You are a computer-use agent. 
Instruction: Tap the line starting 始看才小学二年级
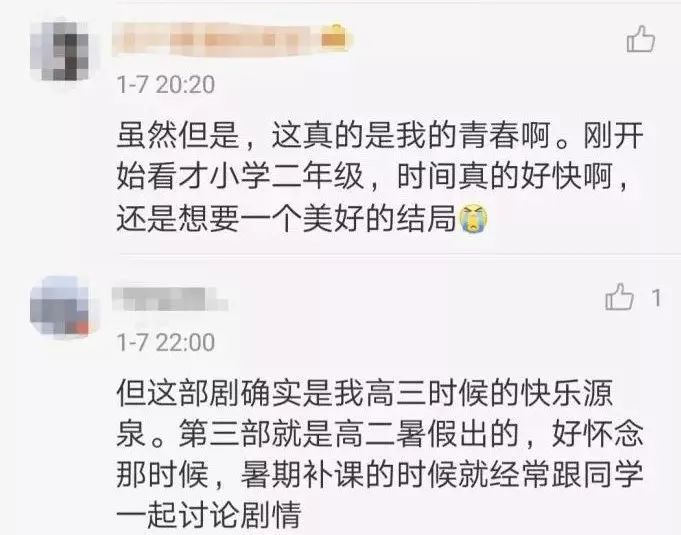(x=373, y=176)
